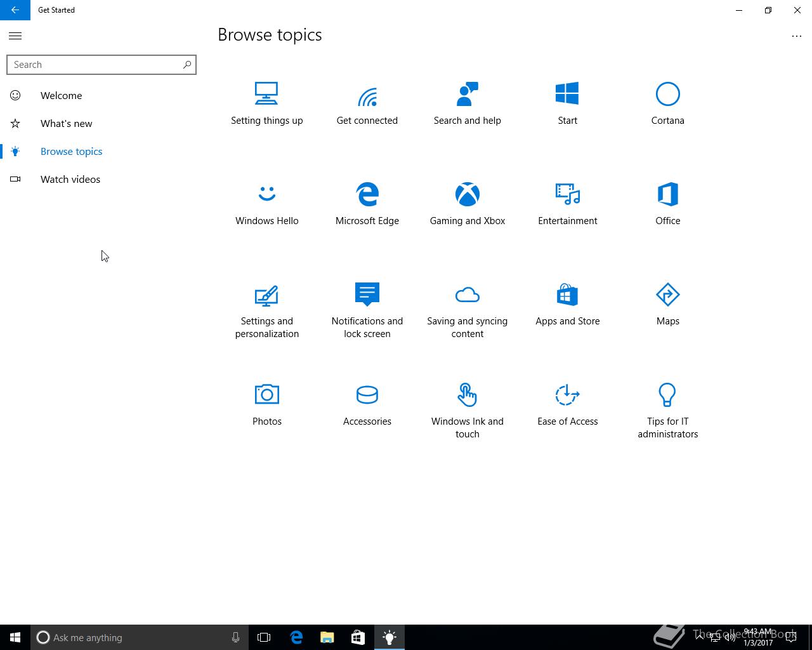
Task: Open the Start topic tile
Action: (567, 104)
